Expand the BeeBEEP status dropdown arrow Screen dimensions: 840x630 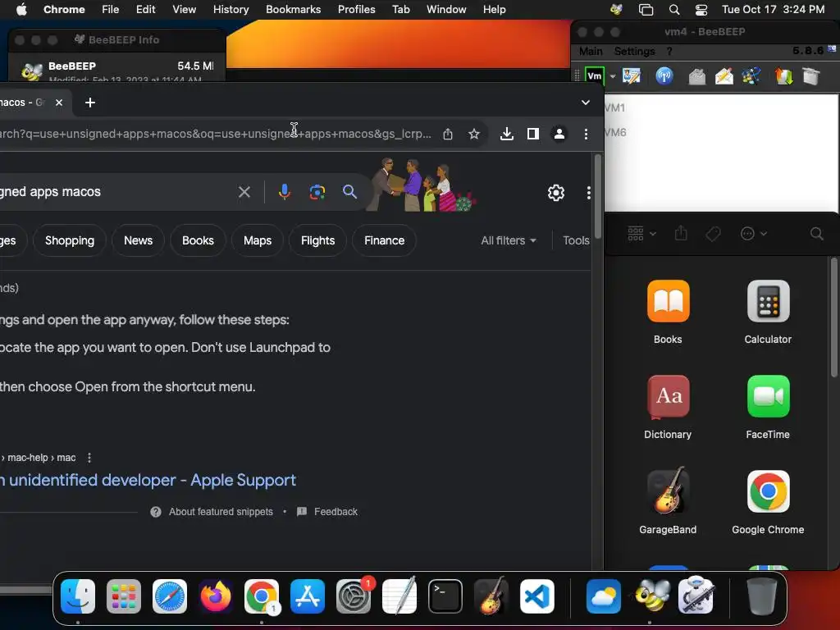coord(612,76)
